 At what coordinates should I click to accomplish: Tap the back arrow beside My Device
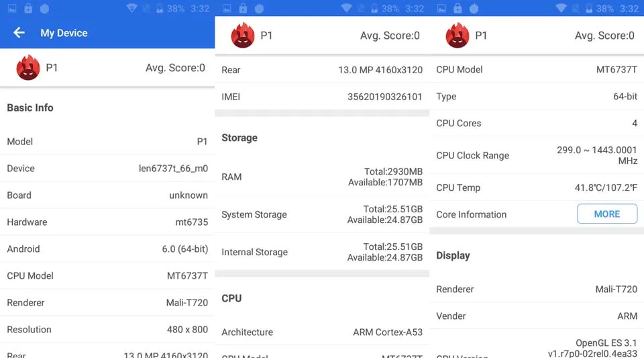(19, 32)
